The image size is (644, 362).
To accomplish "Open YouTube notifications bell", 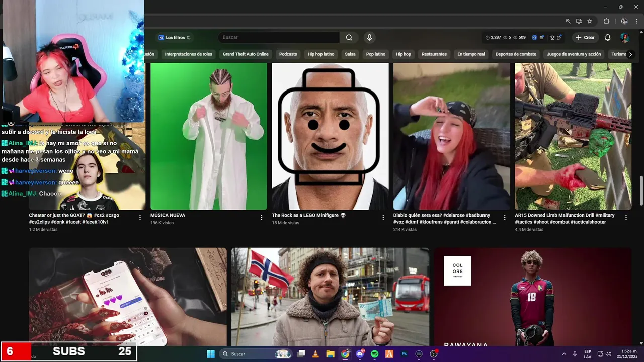I will pyautogui.click(x=607, y=38).
